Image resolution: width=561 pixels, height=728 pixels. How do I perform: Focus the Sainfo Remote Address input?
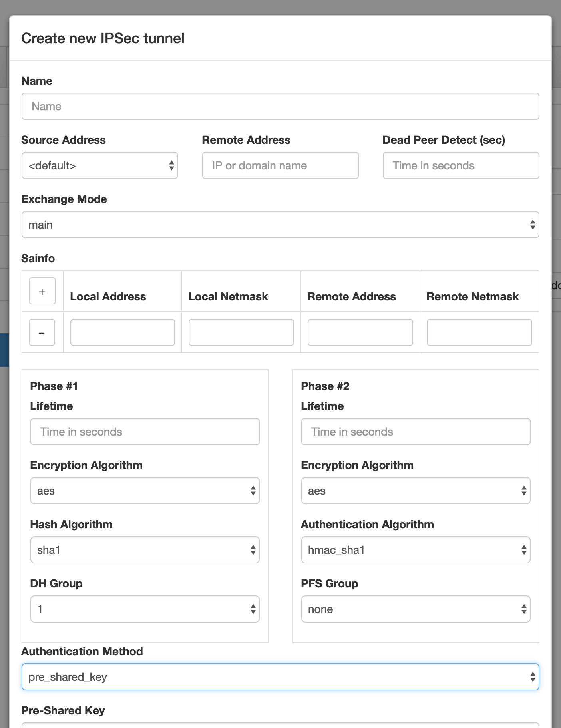click(x=360, y=332)
